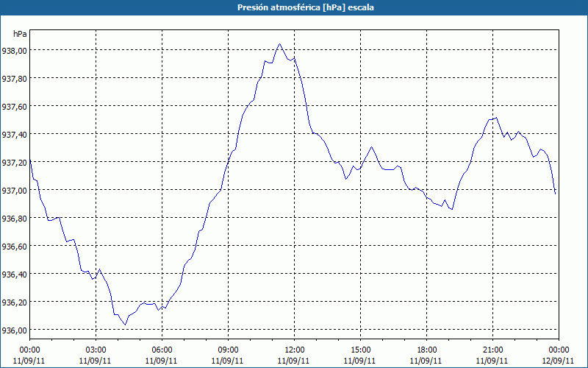Select the 937,60 y-axis label
The width and height of the screenshot is (588, 368).
[x=14, y=106]
